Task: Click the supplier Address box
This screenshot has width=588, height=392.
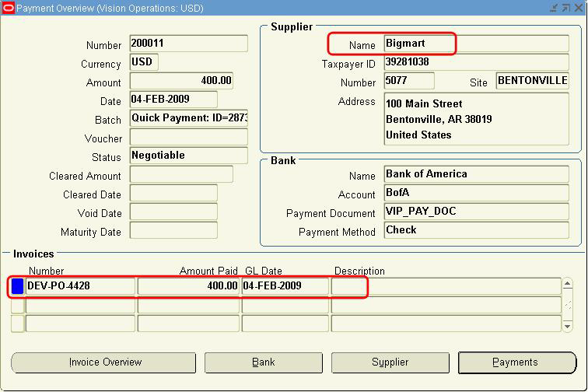Action: point(477,119)
